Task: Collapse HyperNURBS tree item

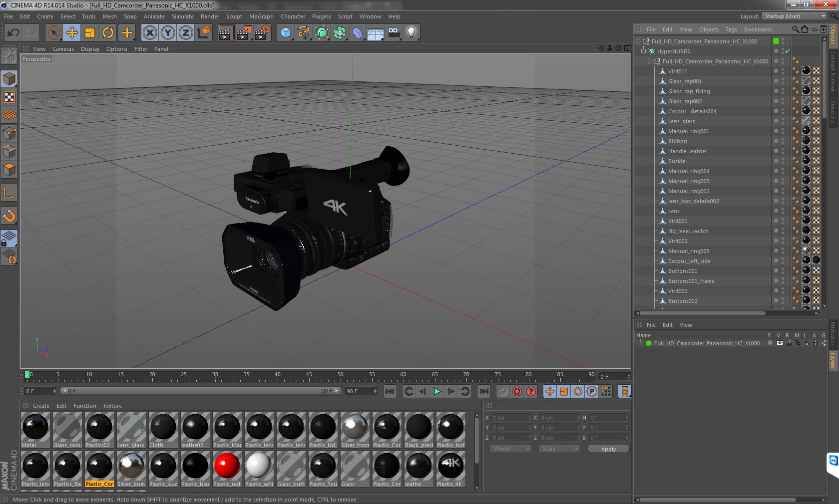Action: (x=644, y=51)
